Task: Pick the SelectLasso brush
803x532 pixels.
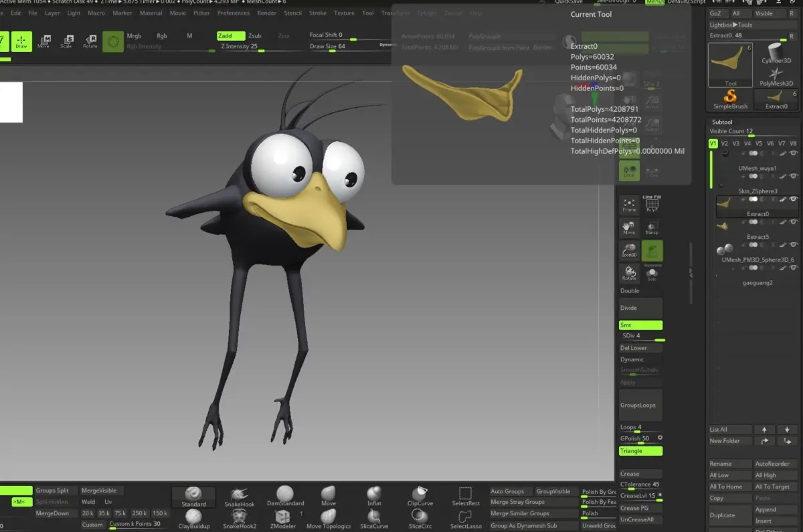Action: click(x=466, y=520)
